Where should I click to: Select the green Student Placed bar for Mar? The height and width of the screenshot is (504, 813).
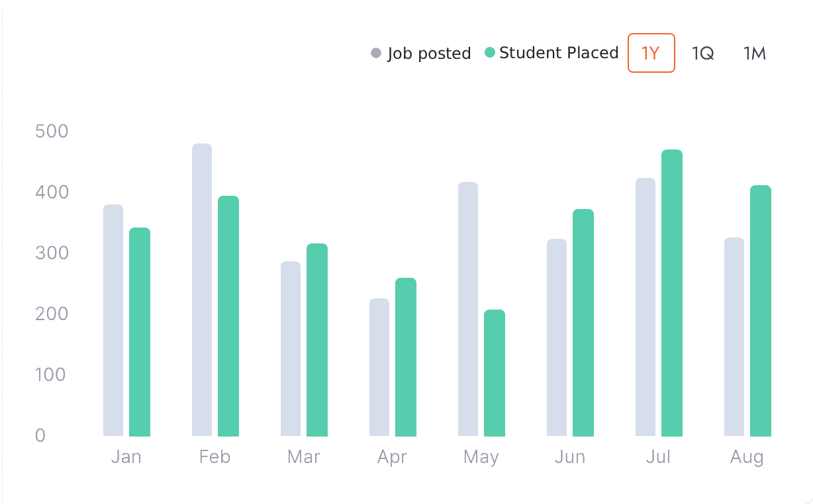tap(317, 340)
